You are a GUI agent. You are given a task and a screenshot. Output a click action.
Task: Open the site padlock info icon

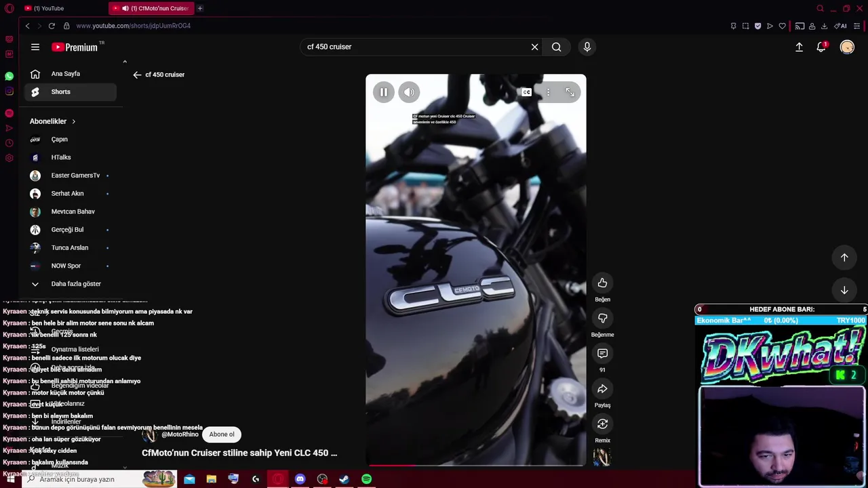(x=66, y=26)
